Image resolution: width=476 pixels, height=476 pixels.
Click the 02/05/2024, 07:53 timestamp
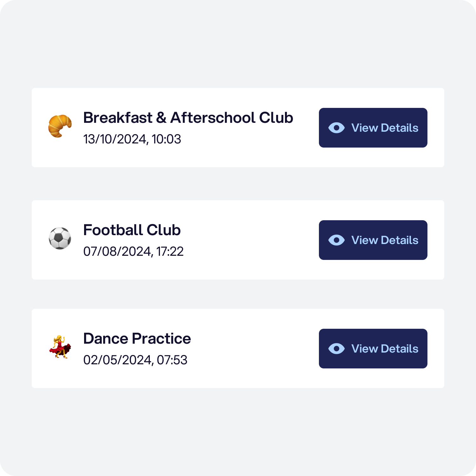(x=135, y=360)
